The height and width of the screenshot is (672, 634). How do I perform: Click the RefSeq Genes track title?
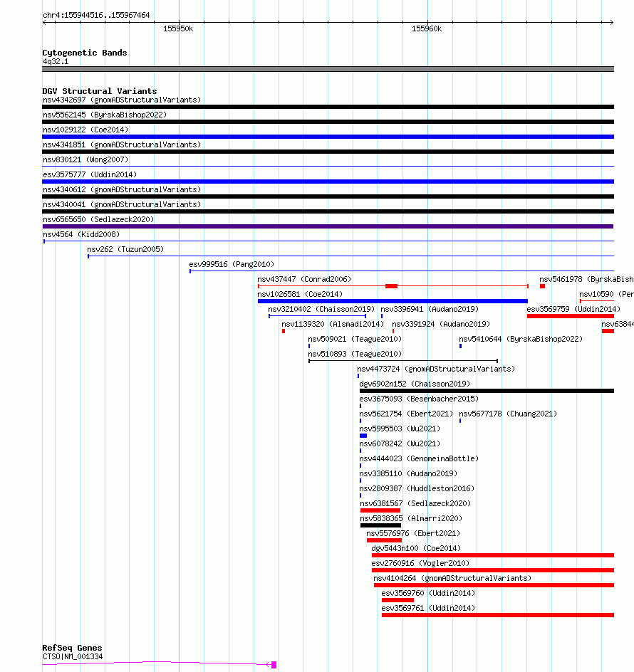click(72, 648)
